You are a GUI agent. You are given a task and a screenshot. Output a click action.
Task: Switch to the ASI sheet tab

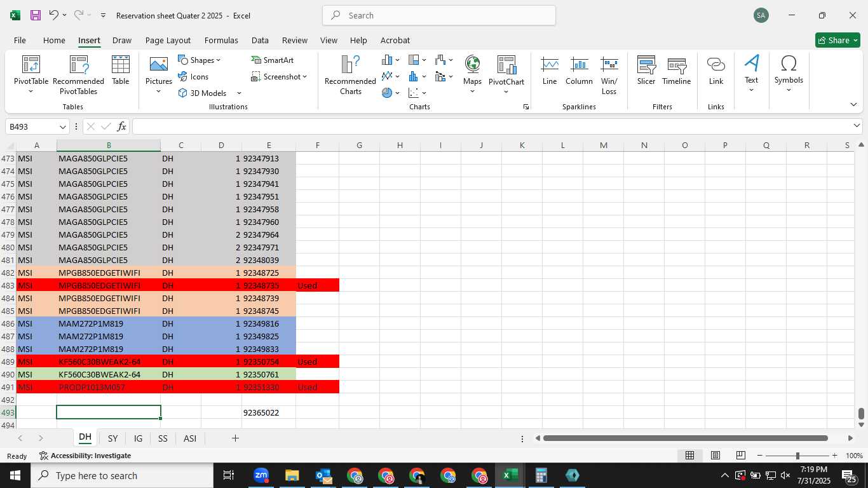pyautogui.click(x=189, y=438)
